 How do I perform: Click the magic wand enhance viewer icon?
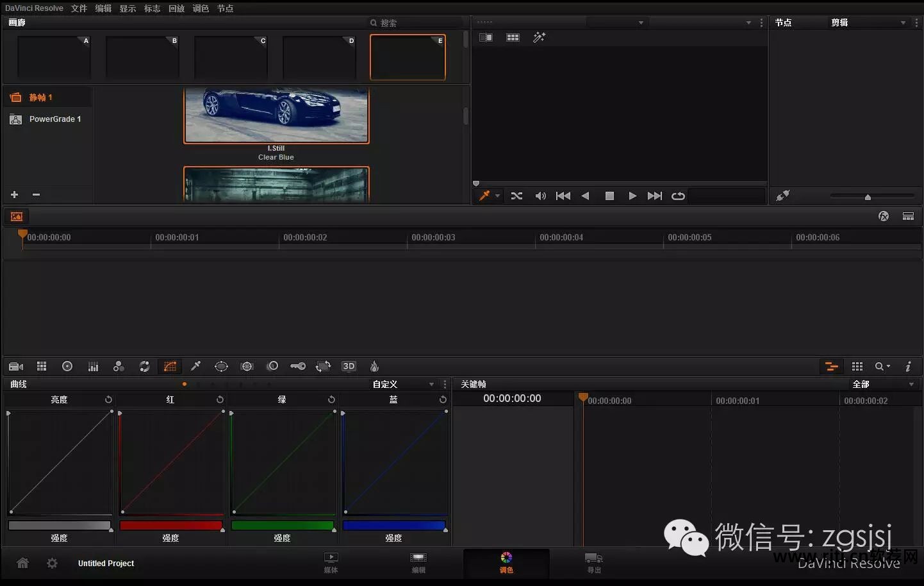(539, 37)
